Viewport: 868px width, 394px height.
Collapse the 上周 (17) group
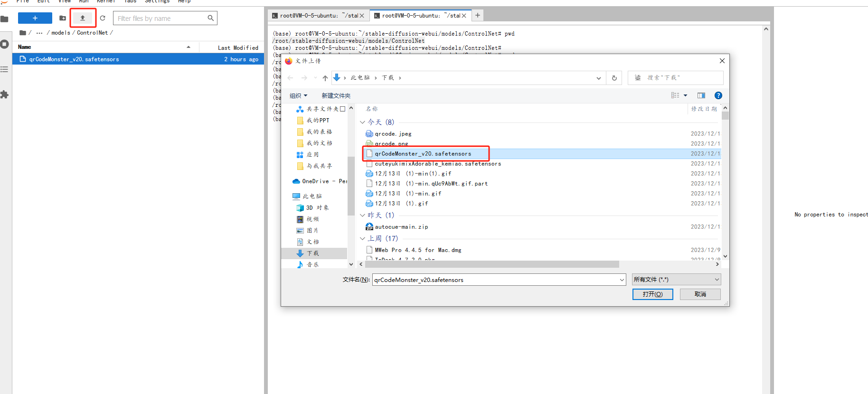(x=362, y=238)
